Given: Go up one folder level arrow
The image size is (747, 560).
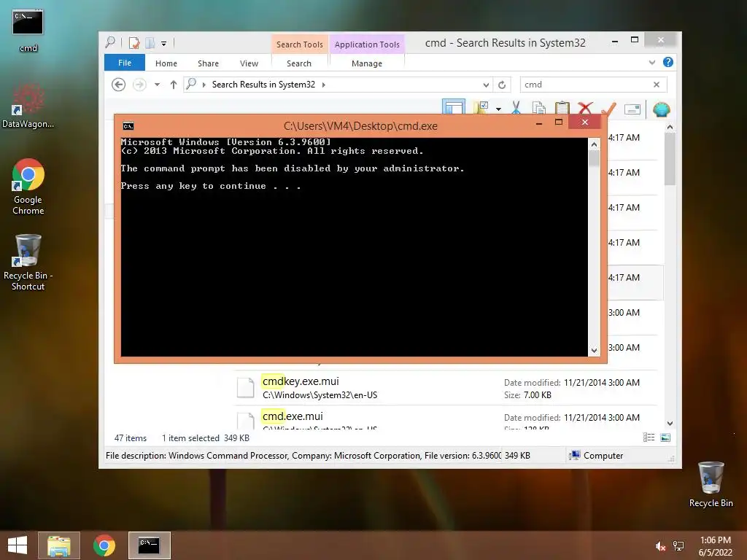Looking at the screenshot, I should click(x=174, y=85).
